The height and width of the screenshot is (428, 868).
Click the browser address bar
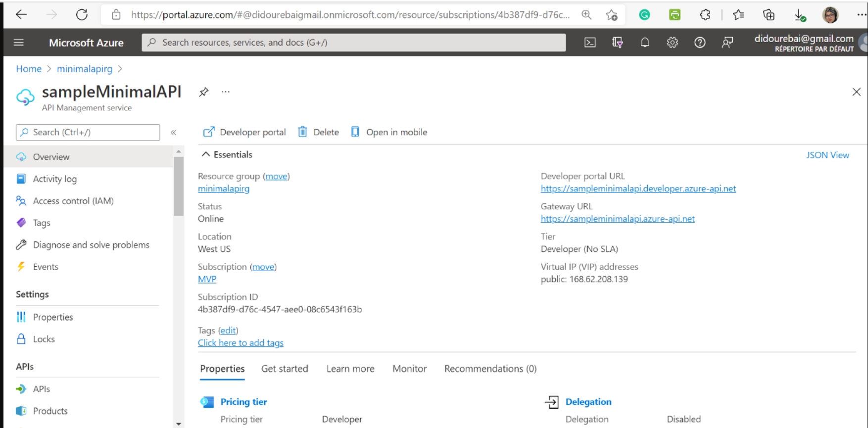point(350,15)
